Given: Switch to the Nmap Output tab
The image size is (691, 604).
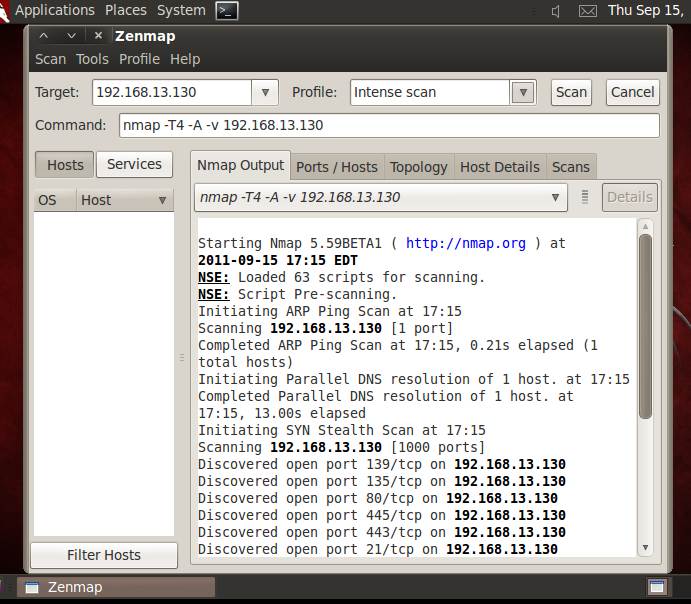Looking at the screenshot, I should tap(241, 165).
